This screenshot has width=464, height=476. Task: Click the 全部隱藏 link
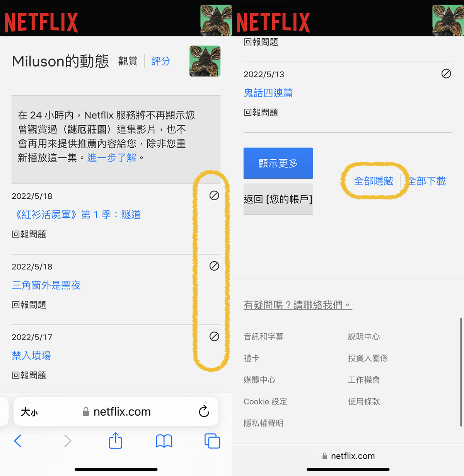click(374, 181)
